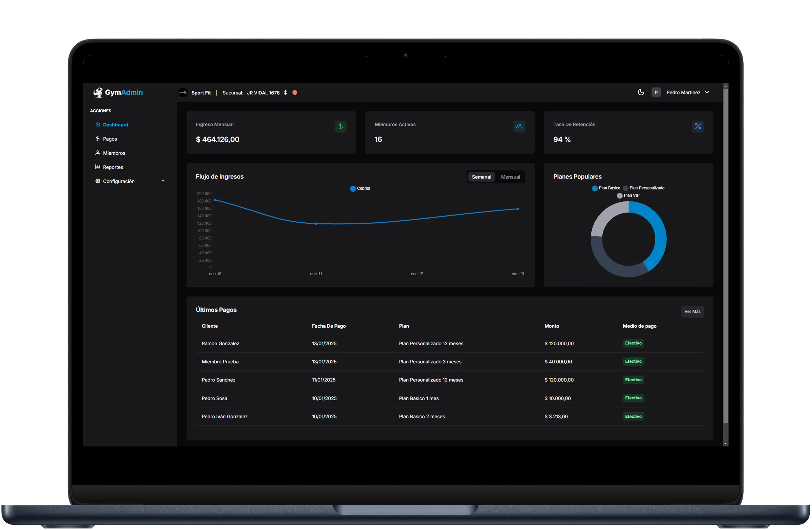Click the GymAdmin logo icon
Screen dimensions: 812x530
pyautogui.click(x=98, y=93)
